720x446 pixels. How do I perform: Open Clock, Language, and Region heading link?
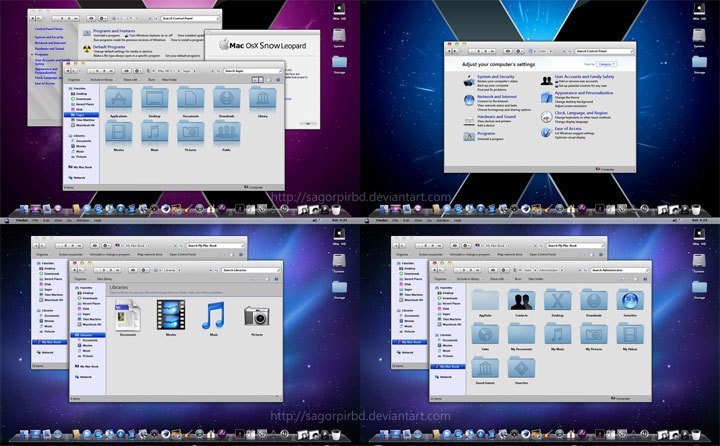[581, 113]
